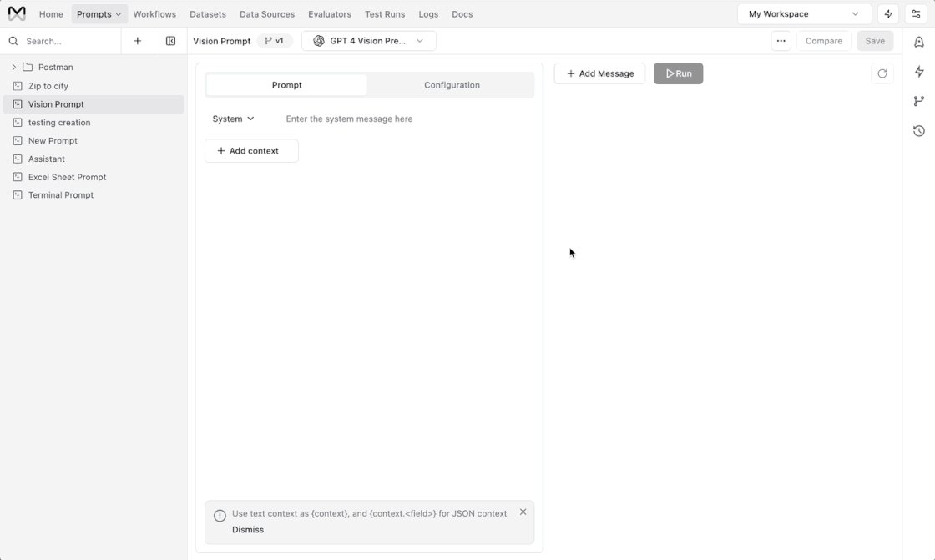This screenshot has width=935, height=560.
Task: Select Terminal Prompt in sidebar
Action: 93,195
